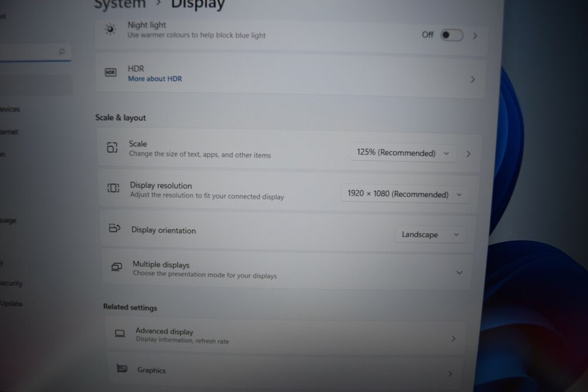
Task: Click the "Scale" row title
Action: tap(138, 143)
